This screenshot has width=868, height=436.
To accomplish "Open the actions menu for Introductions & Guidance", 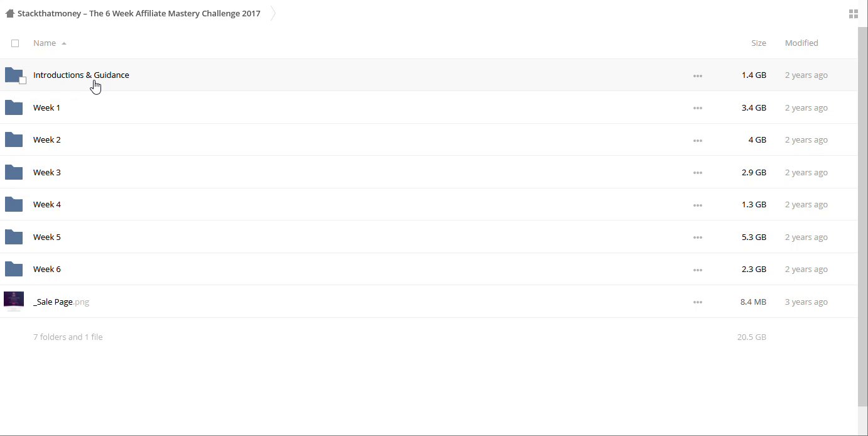I will [697, 75].
